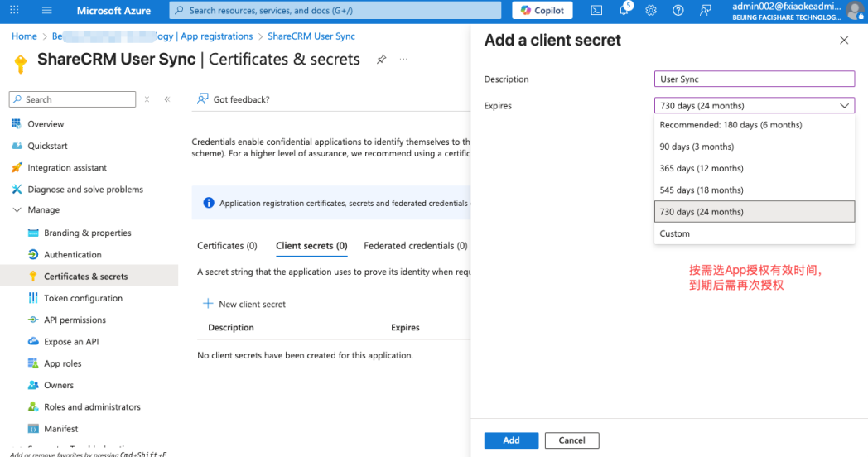The height and width of the screenshot is (457, 868).
Task: Open portal settings gear
Action: pyautogui.click(x=651, y=11)
